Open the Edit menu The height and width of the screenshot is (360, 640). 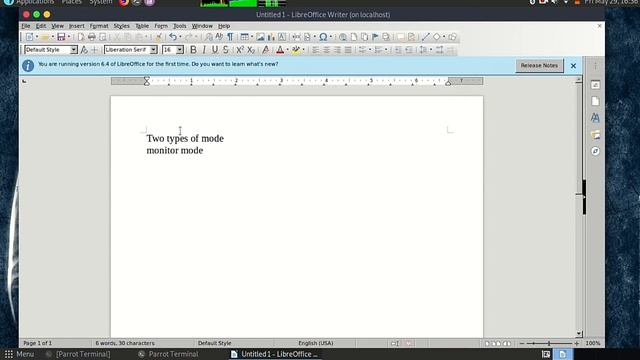click(x=41, y=26)
